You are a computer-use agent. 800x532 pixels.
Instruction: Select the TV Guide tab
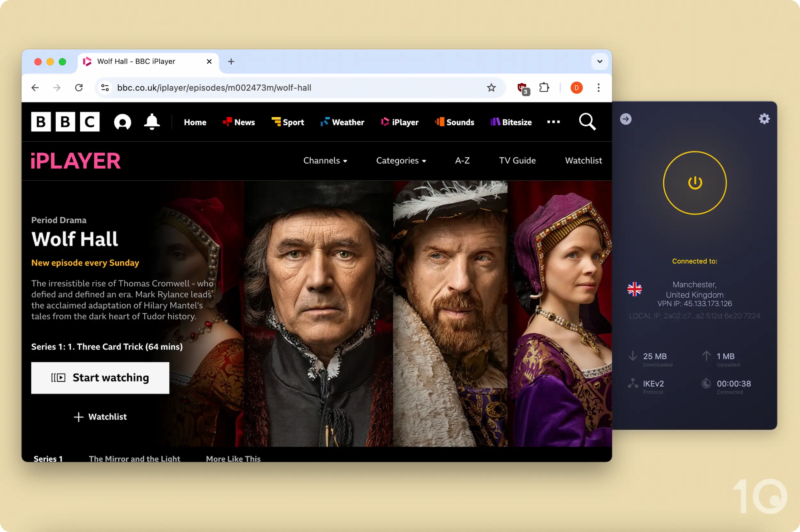(x=517, y=160)
